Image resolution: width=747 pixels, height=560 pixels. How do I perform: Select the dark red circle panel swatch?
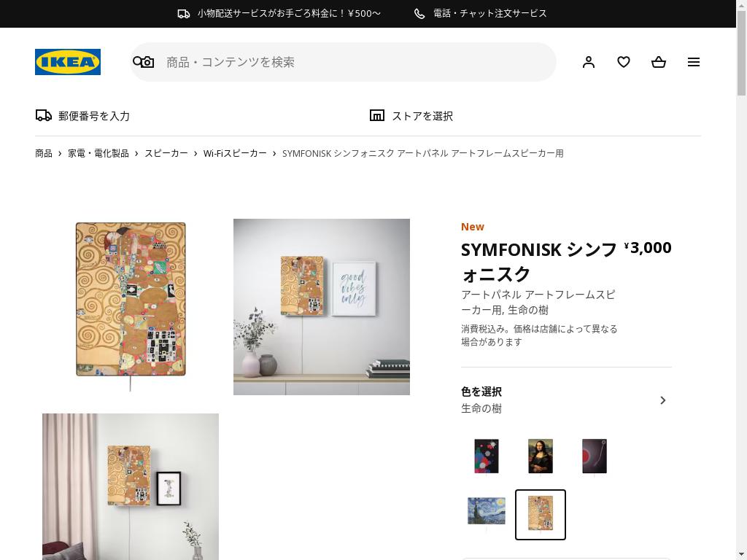click(x=595, y=457)
